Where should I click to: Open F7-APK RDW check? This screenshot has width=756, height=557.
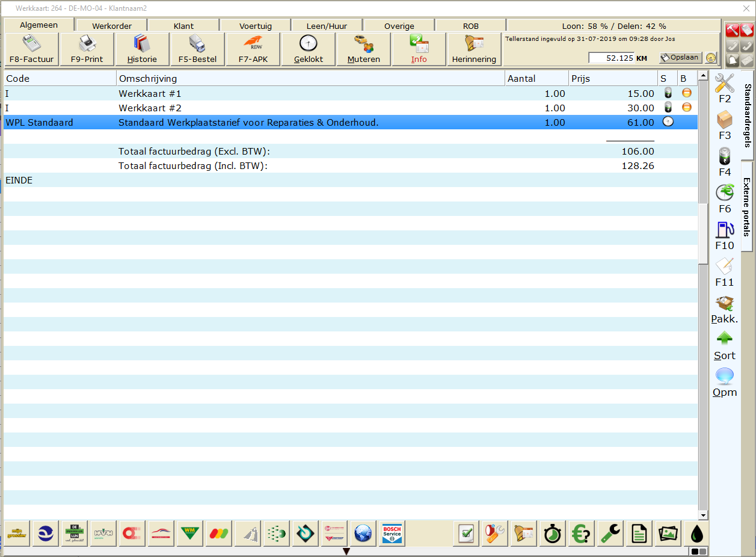[253, 49]
